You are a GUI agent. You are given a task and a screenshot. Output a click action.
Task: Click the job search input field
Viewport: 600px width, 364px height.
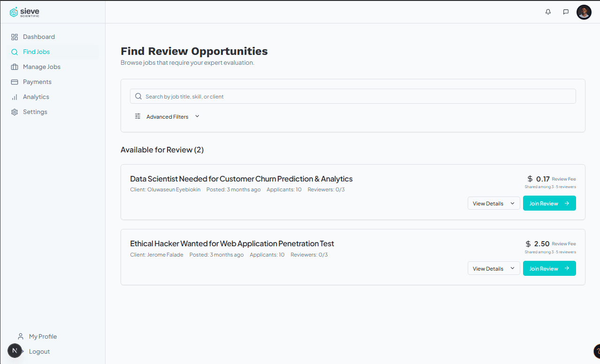[352, 96]
